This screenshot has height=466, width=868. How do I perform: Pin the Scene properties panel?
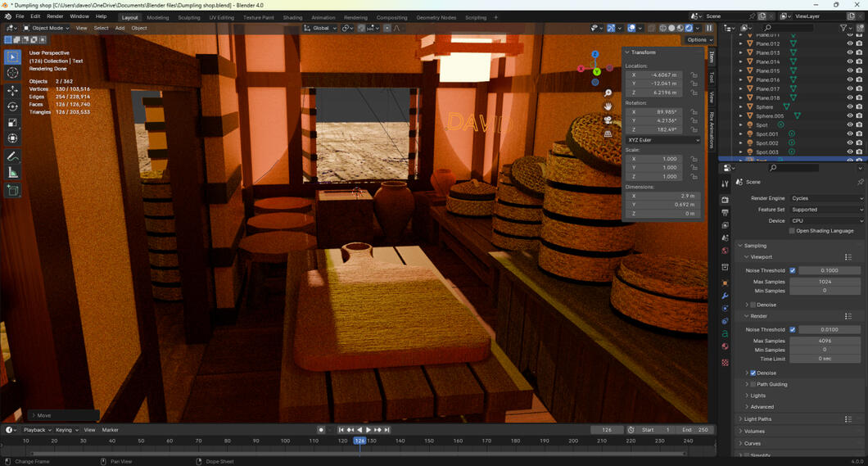tap(860, 182)
